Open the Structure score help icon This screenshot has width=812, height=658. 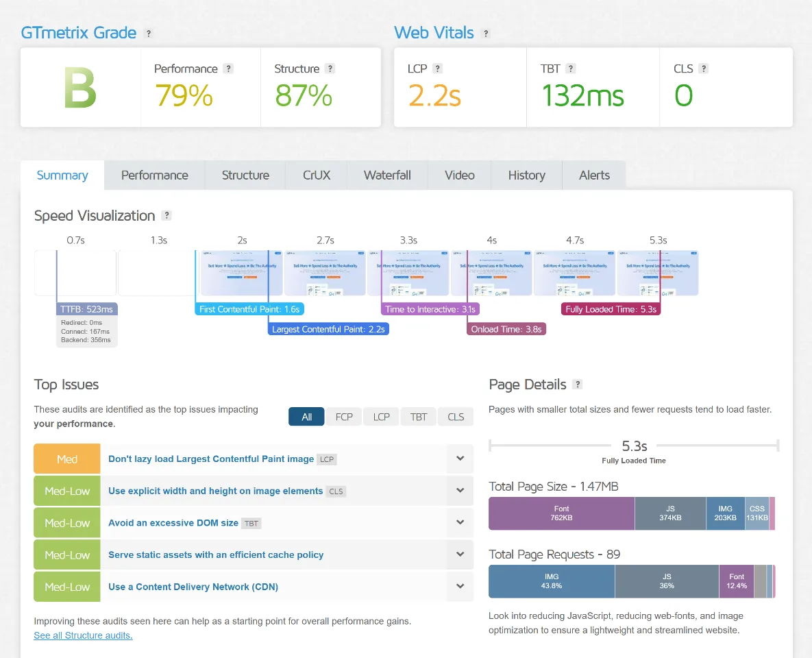tap(330, 69)
